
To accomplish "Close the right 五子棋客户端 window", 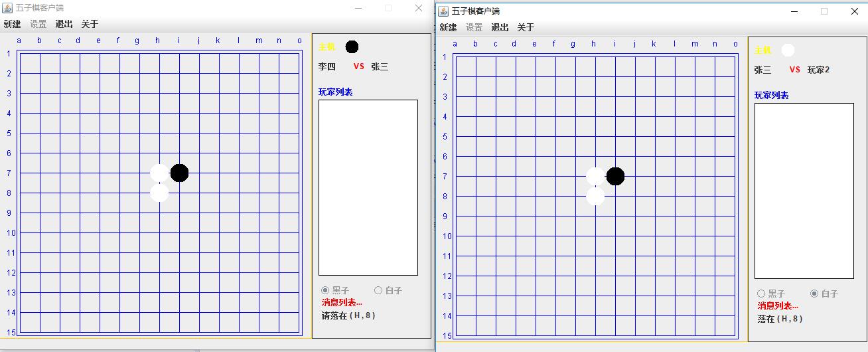I will click(x=854, y=11).
